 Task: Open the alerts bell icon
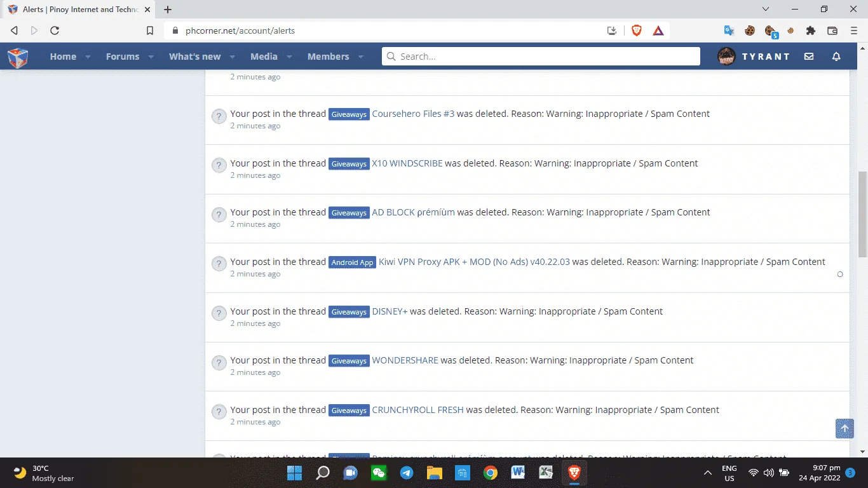pos(836,57)
